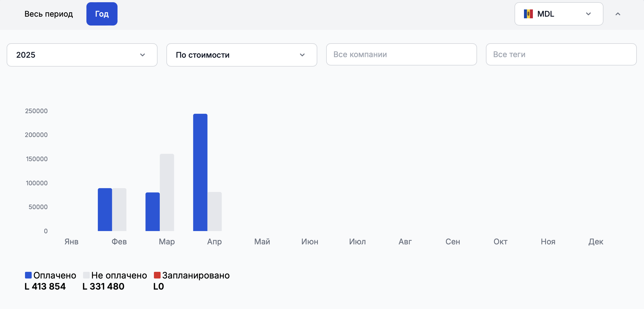Viewport: 644px width, 309px height.
Task: Click the gray Не оплачено color swatch
Action: point(86,275)
